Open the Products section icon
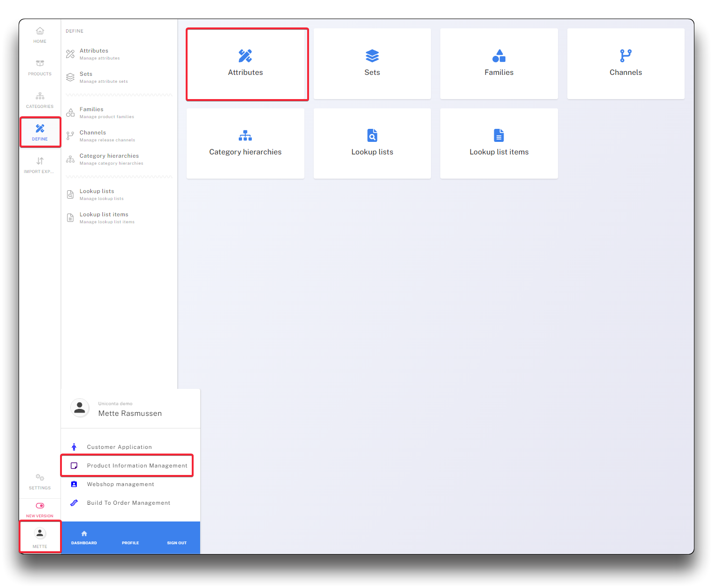This screenshot has width=713, height=588. click(40, 63)
